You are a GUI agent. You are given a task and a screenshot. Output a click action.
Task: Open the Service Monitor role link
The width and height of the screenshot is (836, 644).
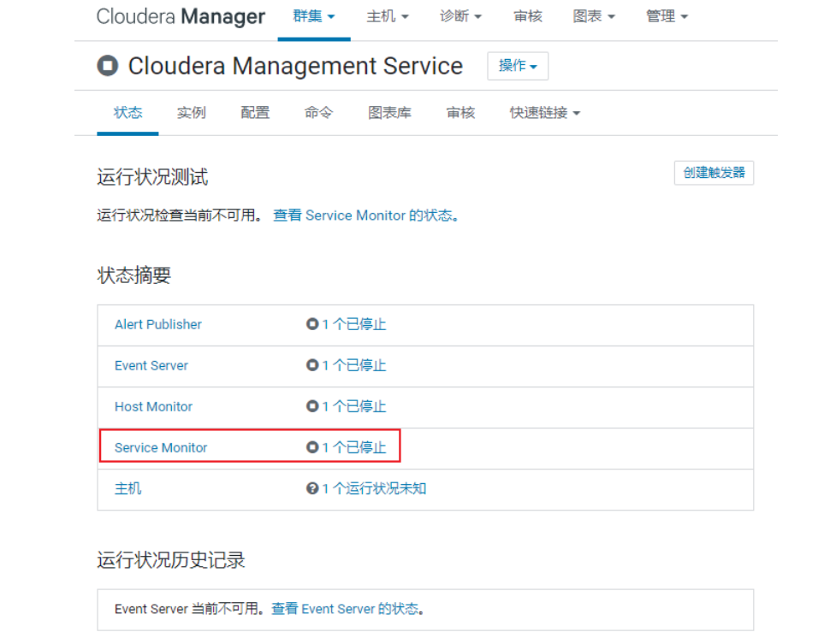point(161,447)
